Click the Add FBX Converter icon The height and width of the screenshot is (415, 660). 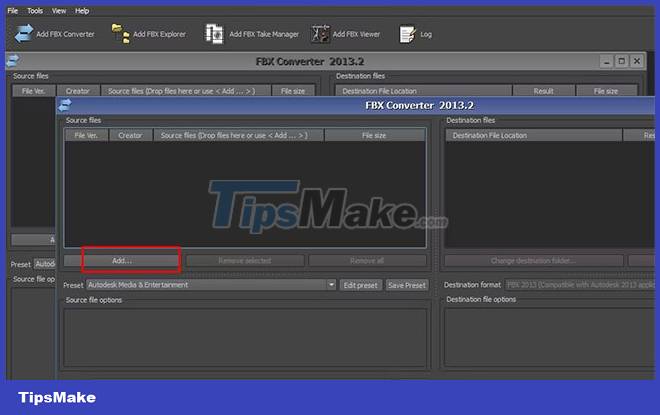click(x=24, y=34)
